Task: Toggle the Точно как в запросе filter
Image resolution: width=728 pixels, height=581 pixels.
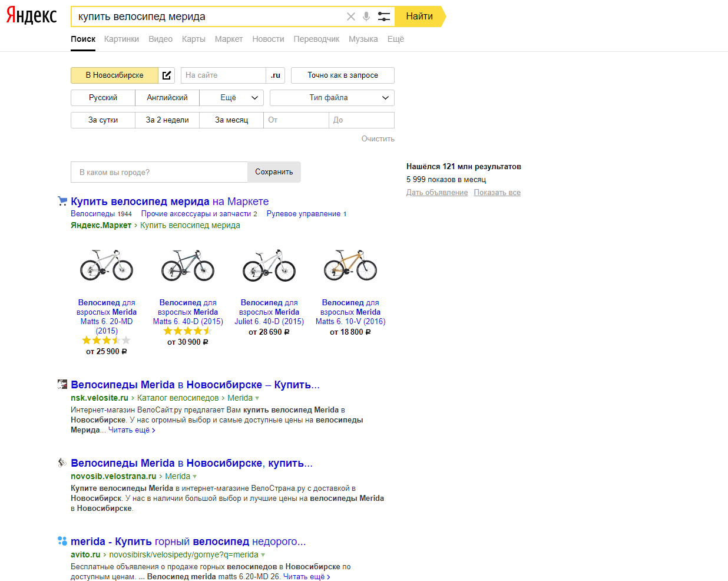Action: pos(343,75)
